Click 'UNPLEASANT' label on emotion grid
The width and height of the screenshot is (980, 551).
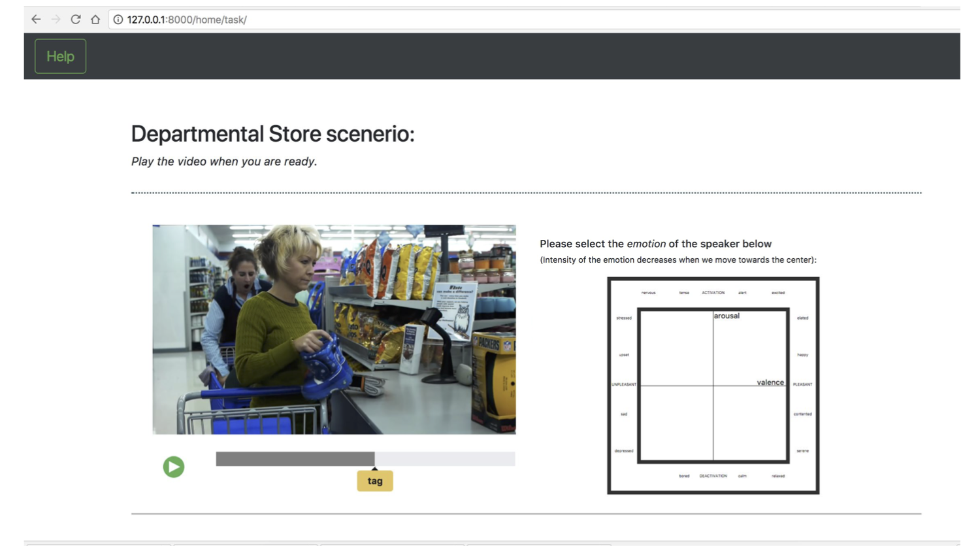(x=624, y=384)
